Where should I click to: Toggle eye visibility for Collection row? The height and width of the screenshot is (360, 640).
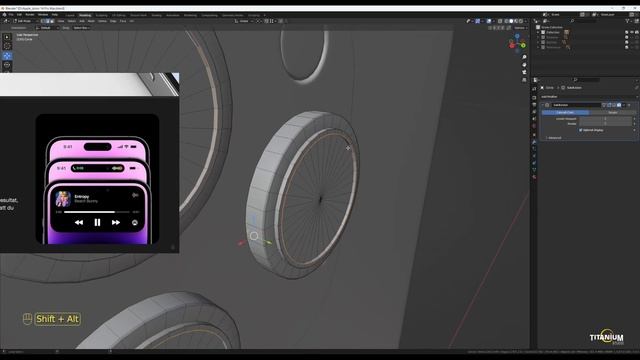(632, 32)
